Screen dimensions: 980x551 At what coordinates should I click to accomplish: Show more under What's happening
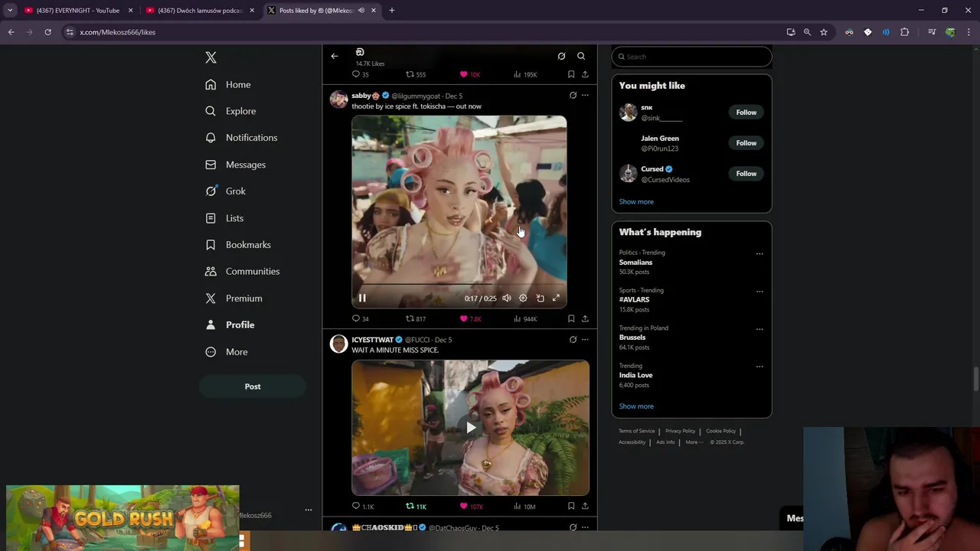click(636, 406)
